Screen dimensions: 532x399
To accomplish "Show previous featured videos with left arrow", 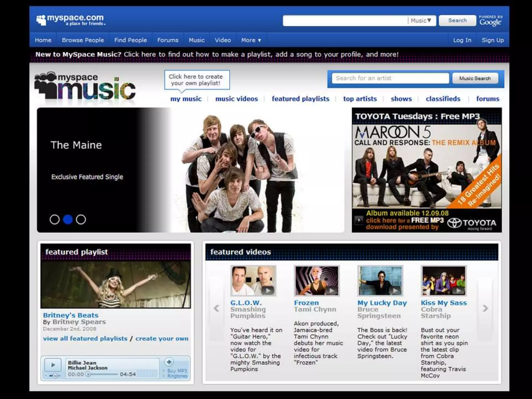I will pos(216,309).
